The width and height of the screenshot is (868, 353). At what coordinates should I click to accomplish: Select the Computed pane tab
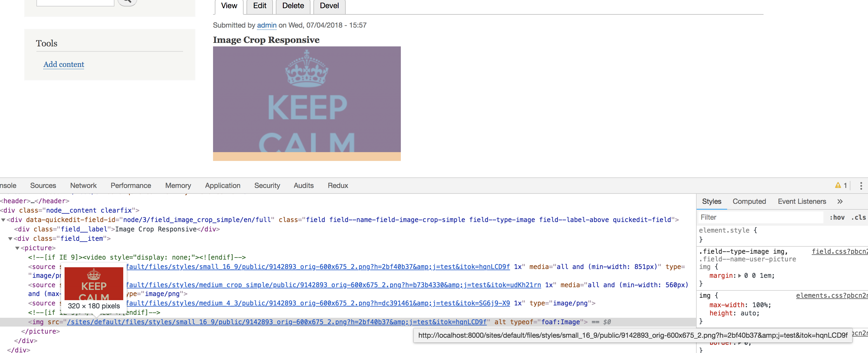point(749,201)
